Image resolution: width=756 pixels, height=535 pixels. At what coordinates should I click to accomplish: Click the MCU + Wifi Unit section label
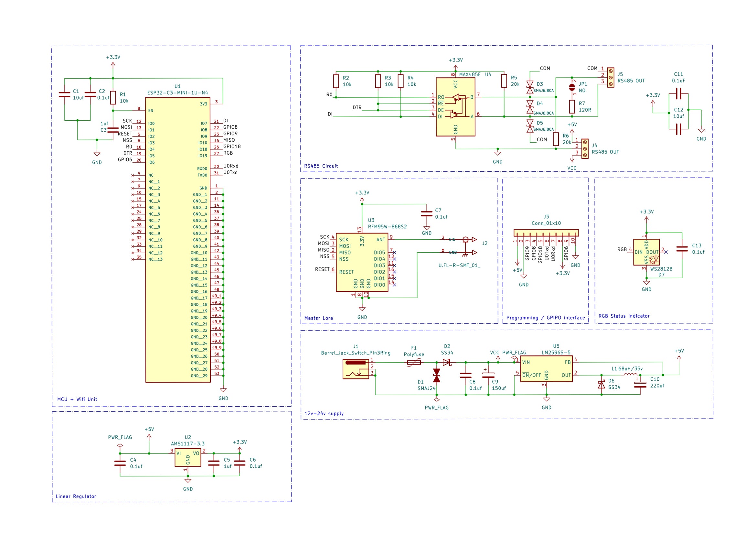(x=77, y=399)
